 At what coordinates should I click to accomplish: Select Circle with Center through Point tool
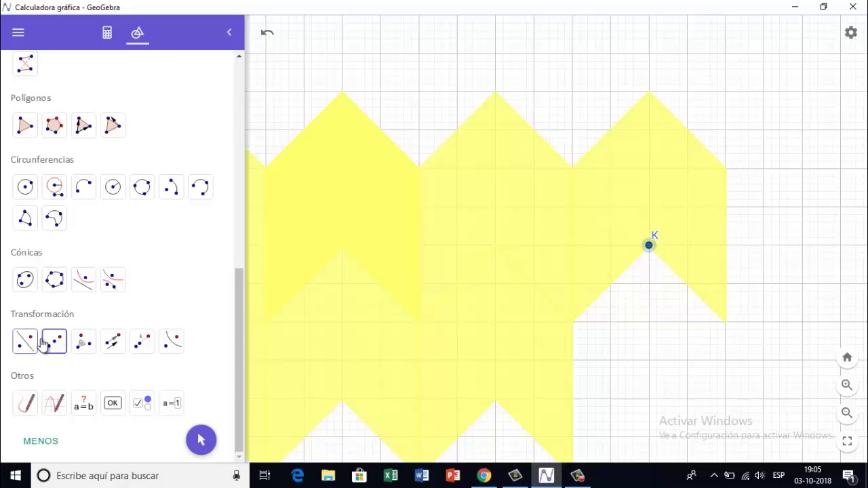(25, 187)
